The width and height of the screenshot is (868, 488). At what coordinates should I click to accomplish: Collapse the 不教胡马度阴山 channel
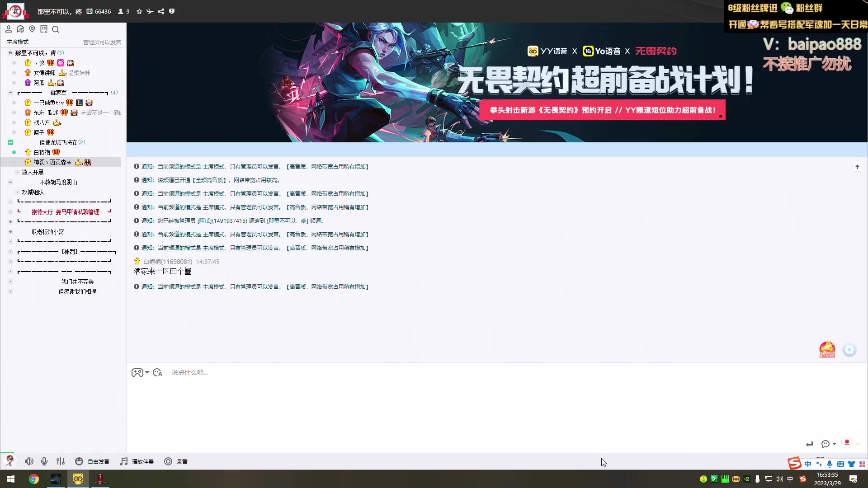click(x=10, y=182)
